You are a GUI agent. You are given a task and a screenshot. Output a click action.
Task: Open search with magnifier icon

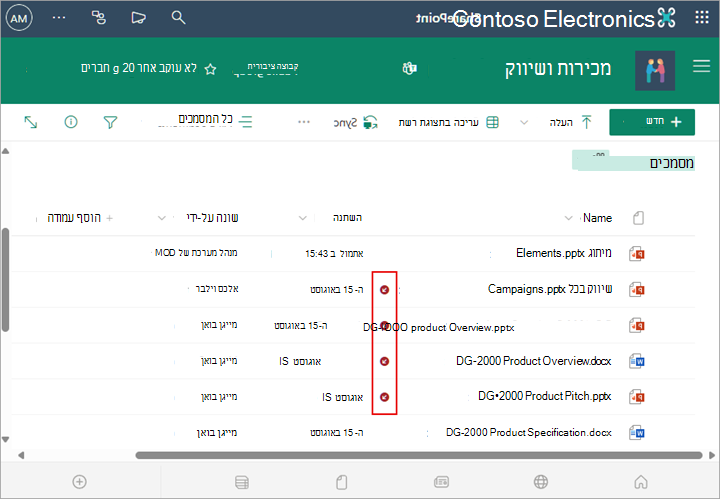pos(178,18)
